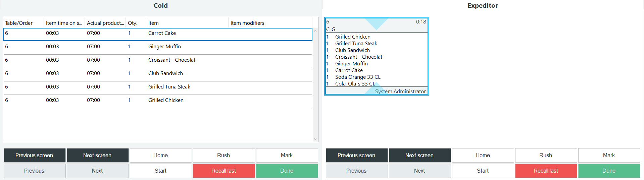The width and height of the screenshot is (644, 180).
Task: Select the Ginger Muffin row in Cold list
Action: pyautogui.click(x=158, y=47)
